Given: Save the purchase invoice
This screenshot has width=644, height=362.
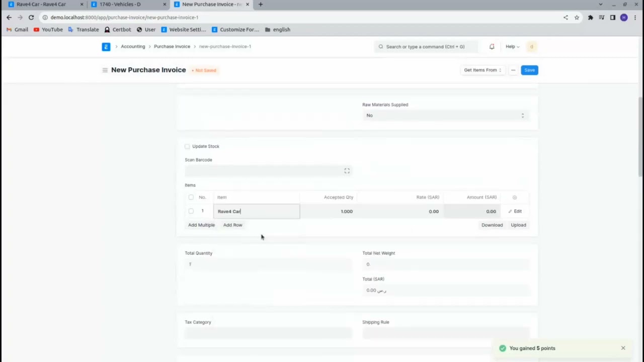Looking at the screenshot, I should point(529,70).
